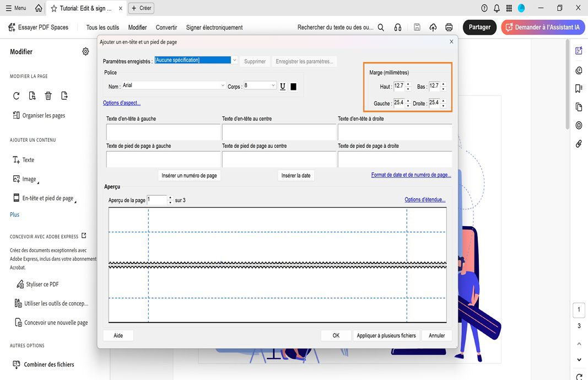This screenshot has width=588, height=380.
Task: Click the extract page icon
Action: tap(64, 95)
